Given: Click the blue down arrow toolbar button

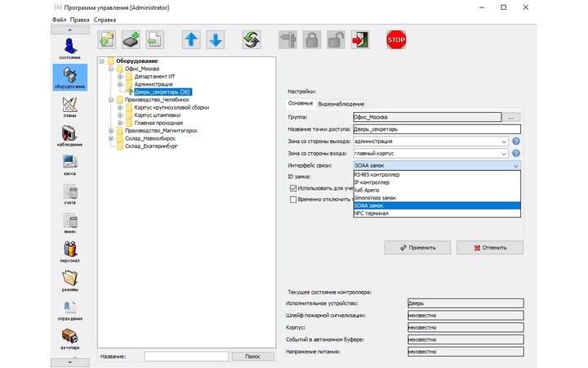Looking at the screenshot, I should click(x=215, y=38).
